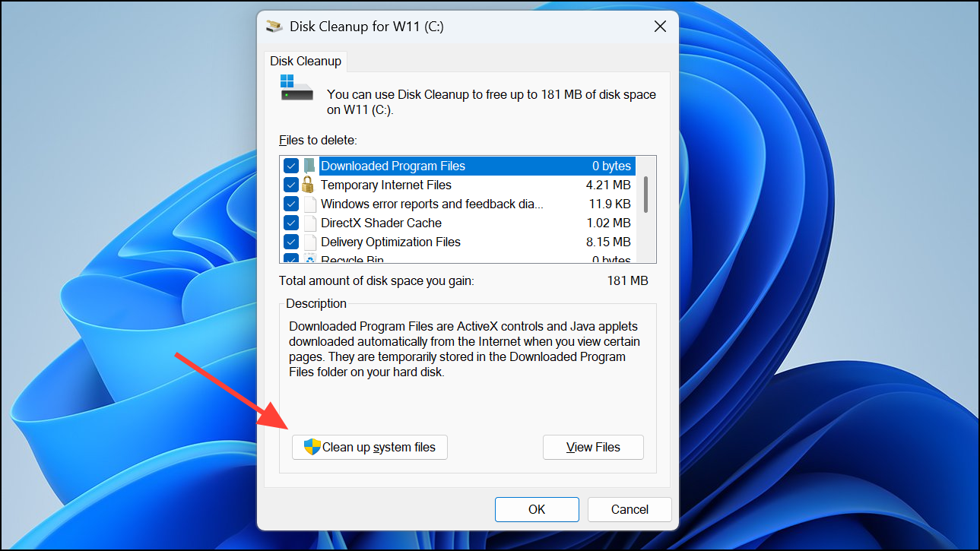Click the disk drive icon above Files to delete
This screenshot has height=551, width=980.
tap(296, 88)
